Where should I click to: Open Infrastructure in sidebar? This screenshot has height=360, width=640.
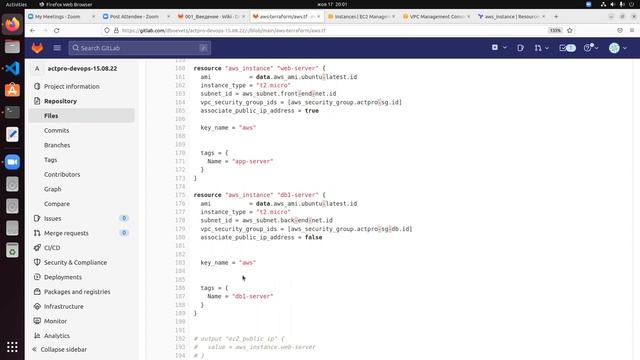tap(64, 307)
